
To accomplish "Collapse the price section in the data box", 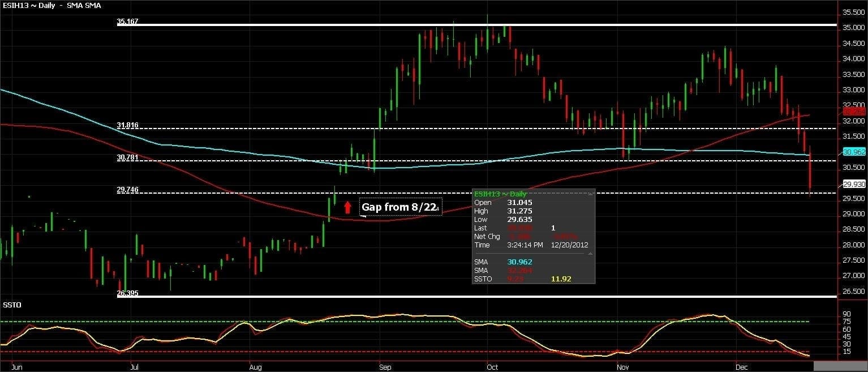I will coord(590,194).
